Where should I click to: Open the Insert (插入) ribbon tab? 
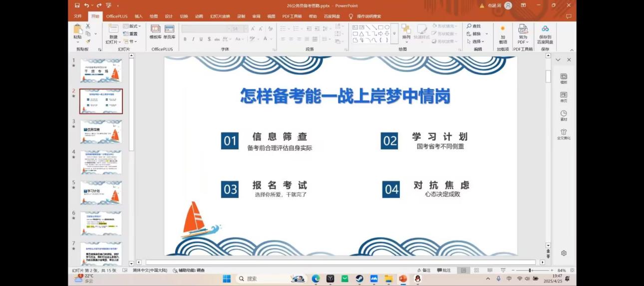click(138, 16)
